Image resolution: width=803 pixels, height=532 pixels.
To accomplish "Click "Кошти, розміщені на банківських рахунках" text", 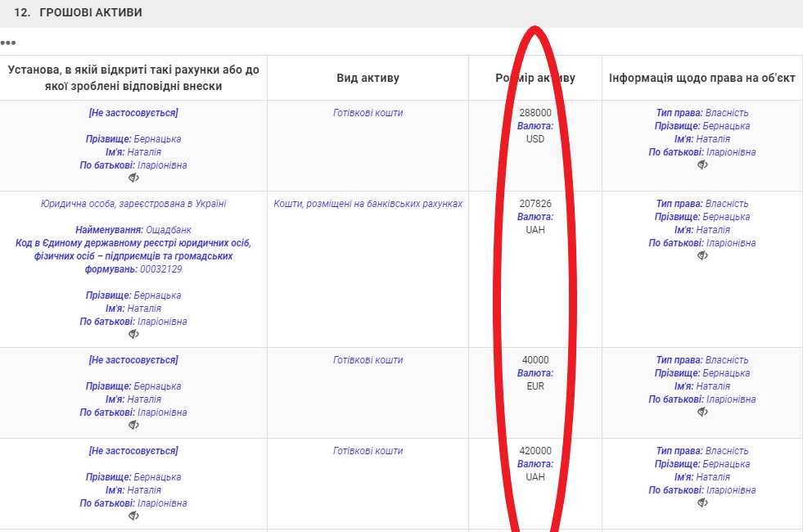I will point(368,204).
